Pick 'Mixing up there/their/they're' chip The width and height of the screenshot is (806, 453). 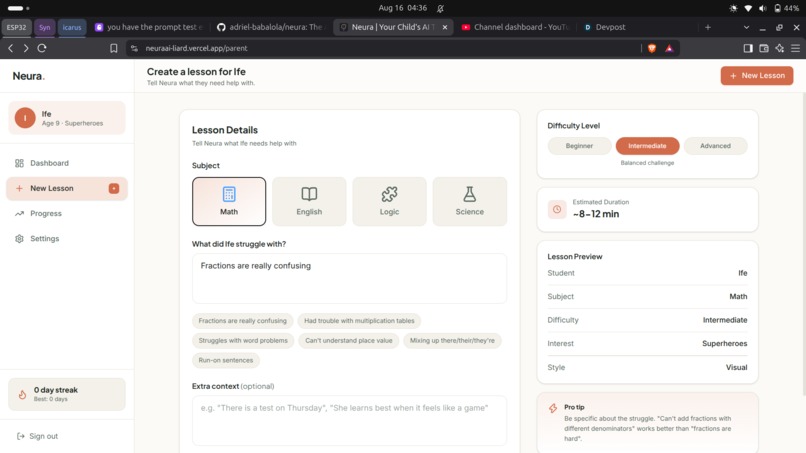(452, 340)
